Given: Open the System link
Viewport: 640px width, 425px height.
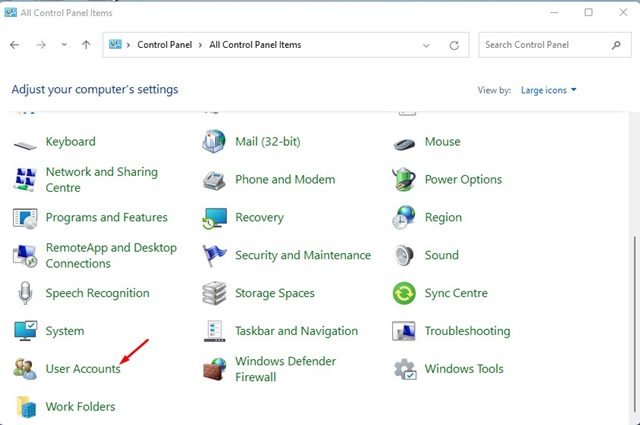Looking at the screenshot, I should 65,331.
